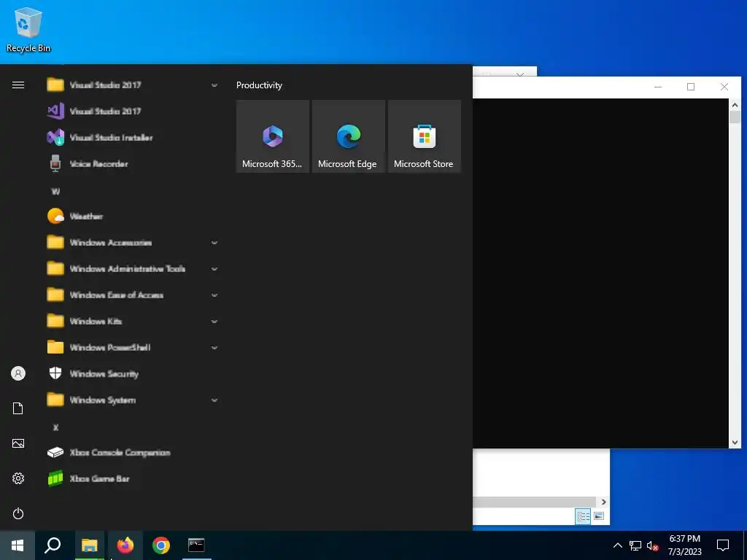This screenshot has width=747, height=560.
Task: Launch Firefox from the taskbar
Action: 125,545
